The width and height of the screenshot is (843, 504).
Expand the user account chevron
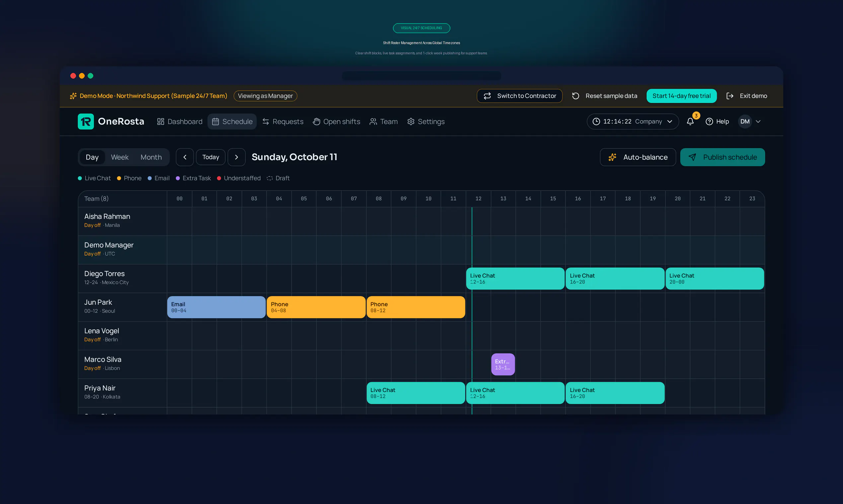click(758, 121)
